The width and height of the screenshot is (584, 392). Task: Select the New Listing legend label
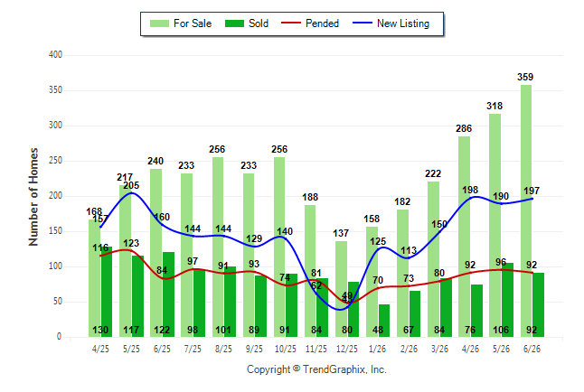tap(403, 23)
